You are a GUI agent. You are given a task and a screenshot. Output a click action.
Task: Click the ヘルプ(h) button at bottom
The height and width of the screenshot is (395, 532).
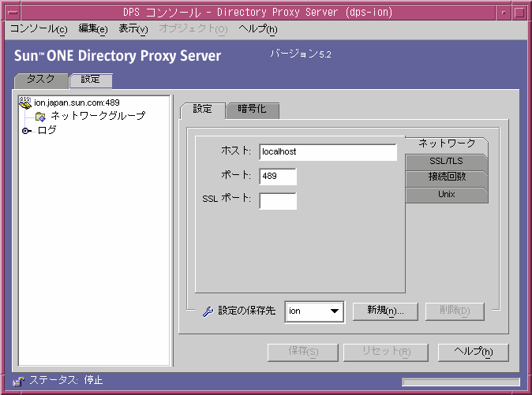(x=474, y=352)
